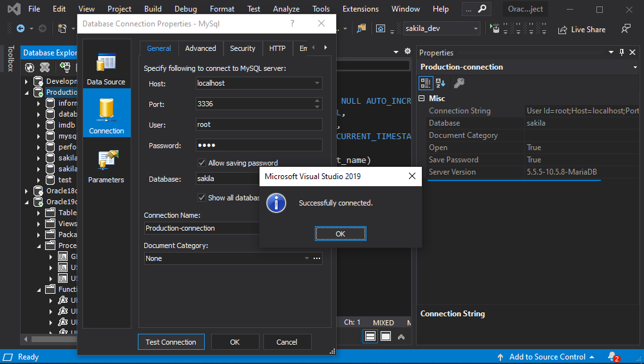Click into the User input field
Screen dimensions: 644x364
pos(259,124)
